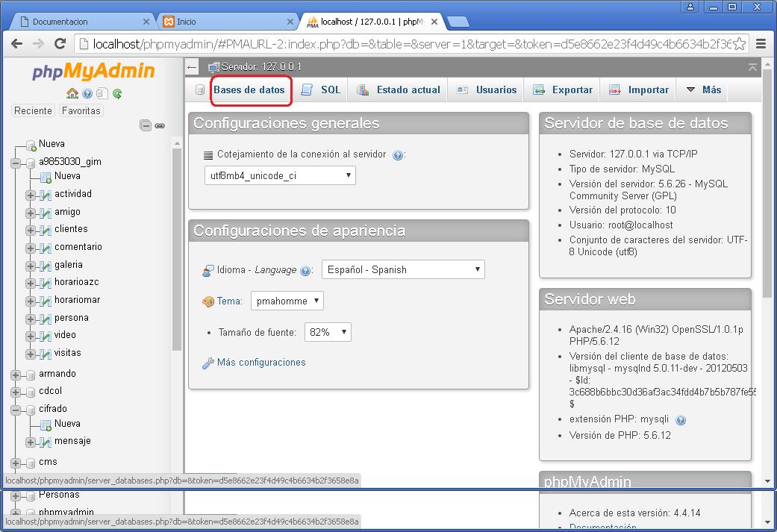Toggle link with main panel chain icon
Viewport: 777px width, 532px height.
tap(160, 125)
